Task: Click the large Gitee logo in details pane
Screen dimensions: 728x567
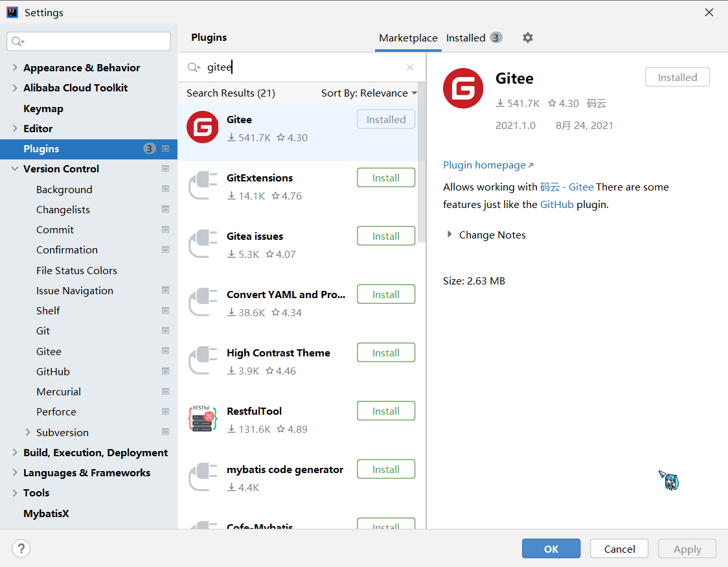Action: [463, 88]
